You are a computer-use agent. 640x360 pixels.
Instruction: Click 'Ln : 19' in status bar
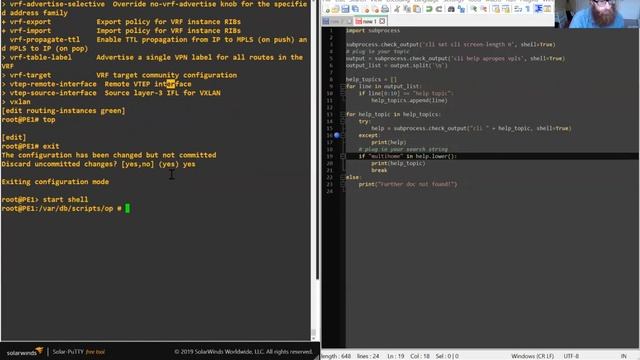[x=396, y=356]
